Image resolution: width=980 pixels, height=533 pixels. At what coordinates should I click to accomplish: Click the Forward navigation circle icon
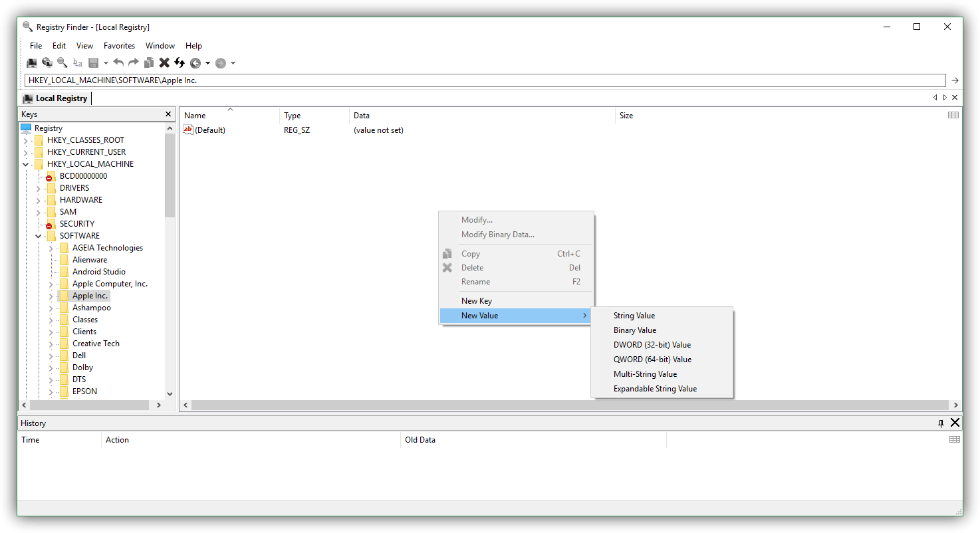(221, 63)
